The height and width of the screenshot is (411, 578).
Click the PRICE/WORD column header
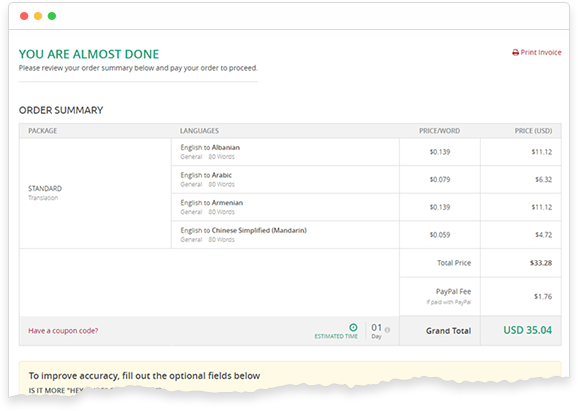(x=439, y=131)
